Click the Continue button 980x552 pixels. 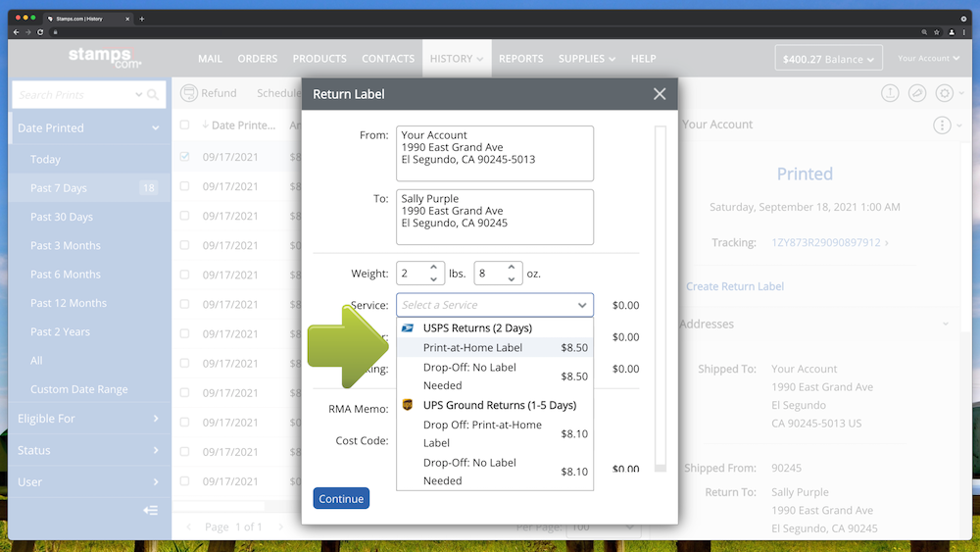click(341, 498)
